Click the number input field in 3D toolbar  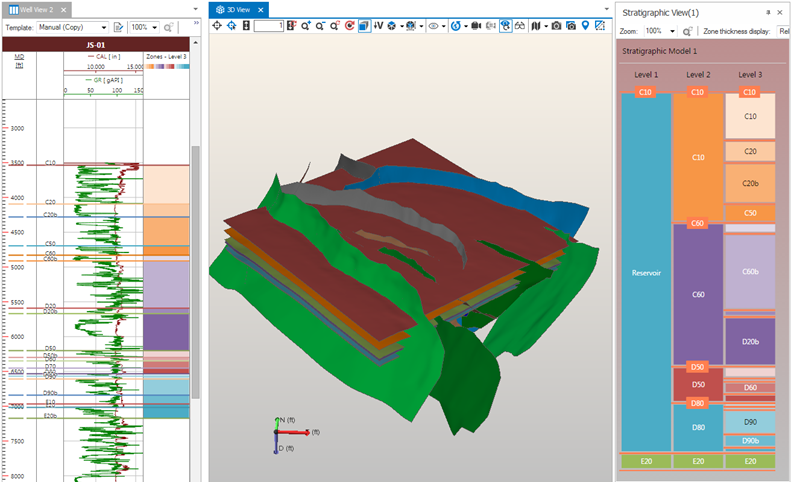tap(268, 26)
